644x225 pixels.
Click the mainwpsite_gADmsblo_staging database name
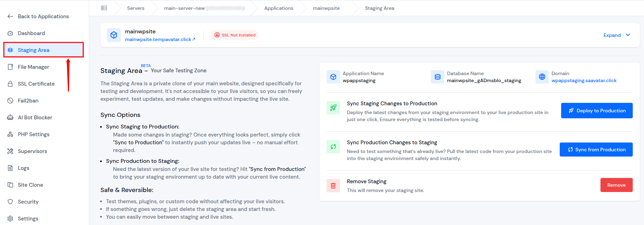tap(484, 80)
